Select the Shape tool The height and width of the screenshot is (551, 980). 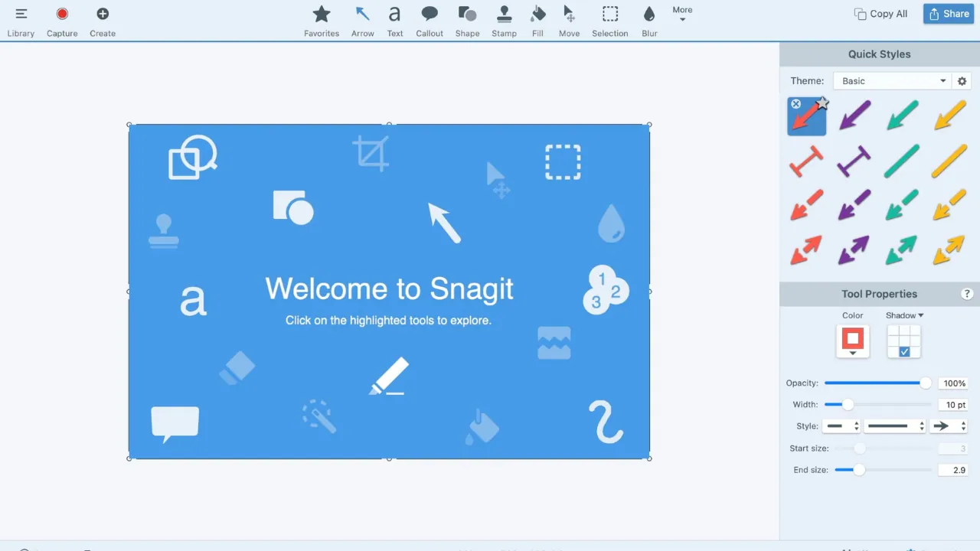(x=467, y=21)
